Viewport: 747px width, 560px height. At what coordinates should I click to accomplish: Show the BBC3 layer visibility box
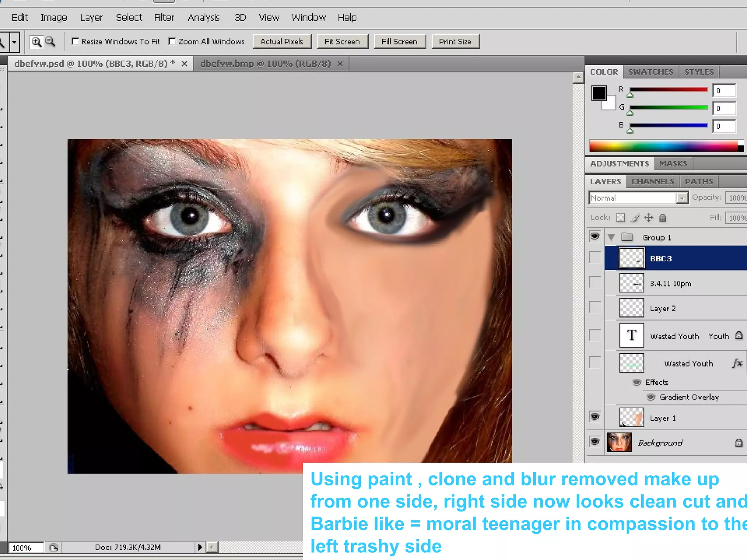pyautogui.click(x=595, y=257)
